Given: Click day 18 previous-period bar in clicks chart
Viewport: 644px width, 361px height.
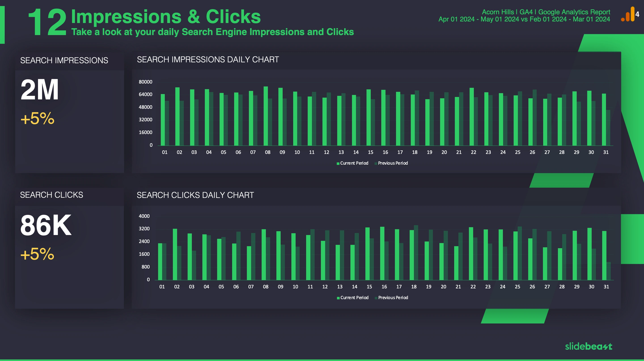Looking at the screenshot, I should (x=416, y=253).
